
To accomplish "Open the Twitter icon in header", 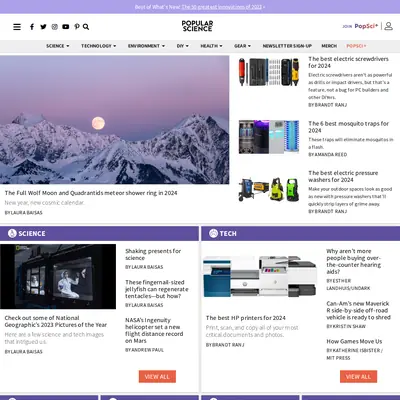I will pyautogui.click(x=43, y=27).
